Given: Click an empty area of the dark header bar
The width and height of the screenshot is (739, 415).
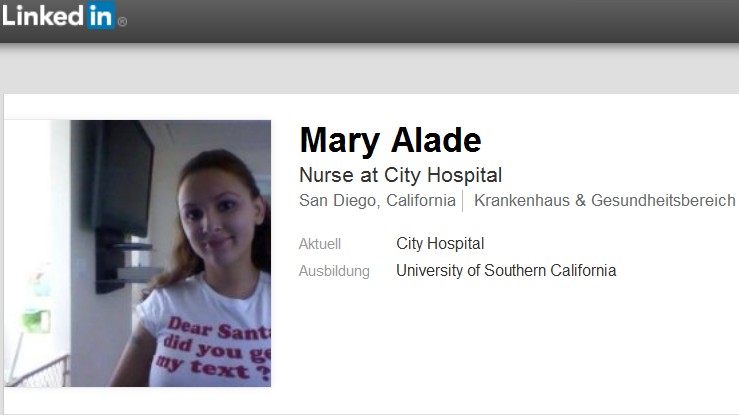Looking at the screenshot, I should (x=424, y=21).
